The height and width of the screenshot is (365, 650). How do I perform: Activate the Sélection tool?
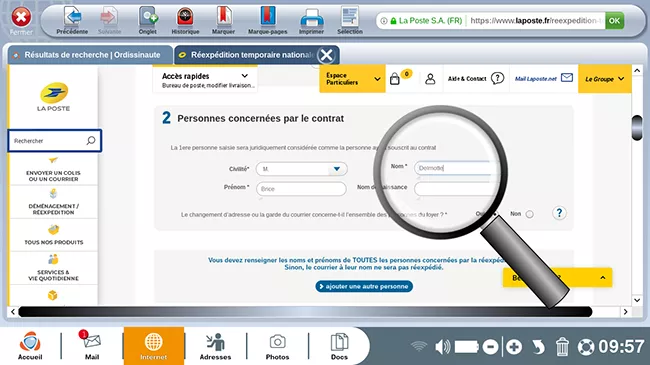[350, 21]
